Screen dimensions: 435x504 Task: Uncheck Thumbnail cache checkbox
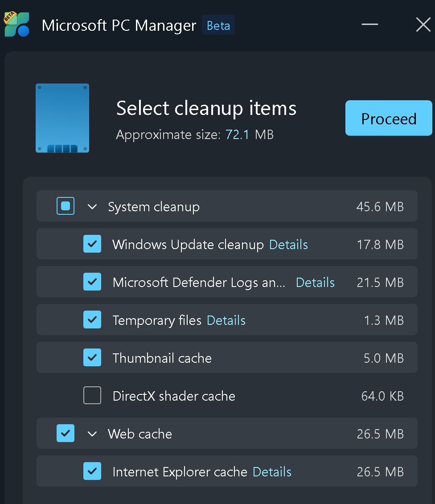tap(92, 357)
